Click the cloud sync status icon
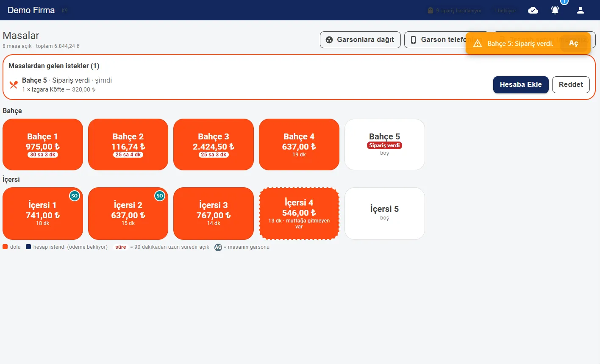 [x=533, y=10]
